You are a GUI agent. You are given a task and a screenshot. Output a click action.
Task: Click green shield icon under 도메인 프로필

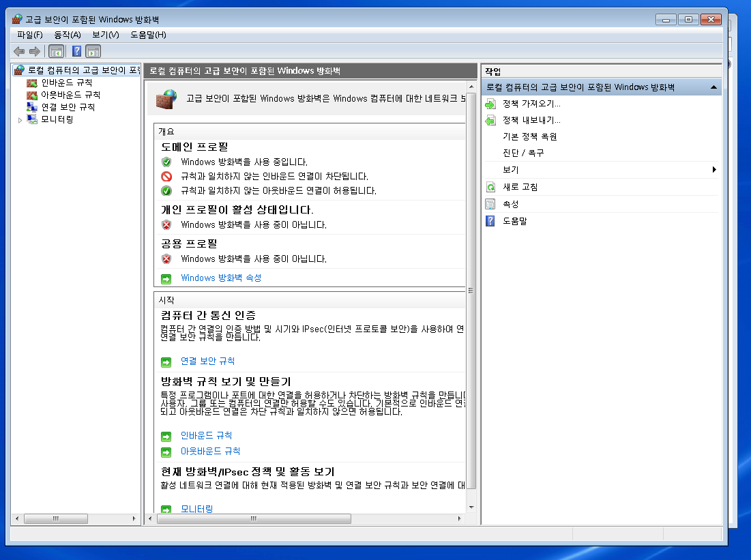166,162
